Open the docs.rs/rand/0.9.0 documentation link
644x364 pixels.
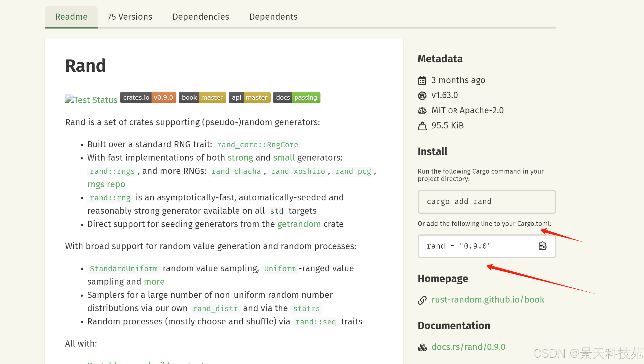click(x=468, y=347)
